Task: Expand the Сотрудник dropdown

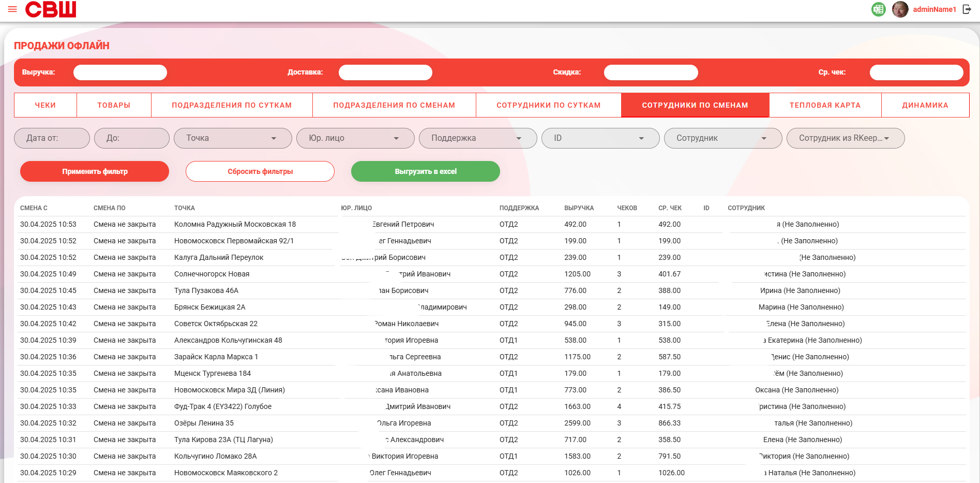Action: [x=723, y=138]
